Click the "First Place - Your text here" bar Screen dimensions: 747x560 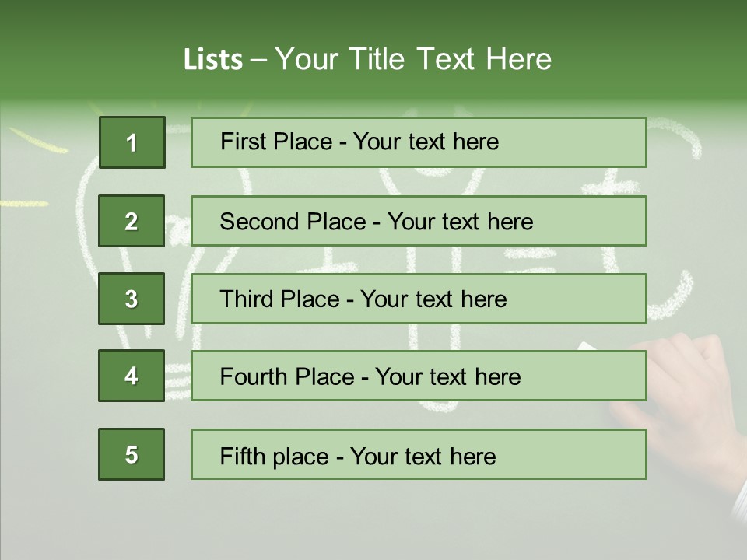419,142
